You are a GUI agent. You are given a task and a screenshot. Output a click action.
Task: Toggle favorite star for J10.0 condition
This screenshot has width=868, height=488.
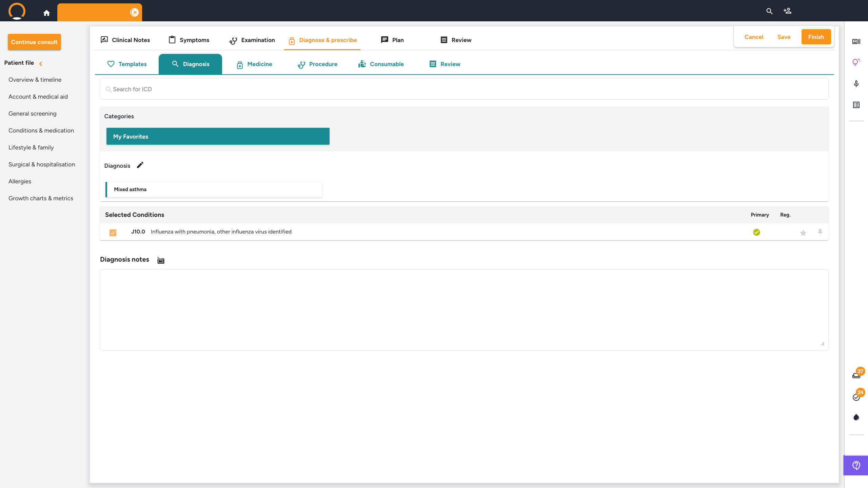(x=803, y=233)
